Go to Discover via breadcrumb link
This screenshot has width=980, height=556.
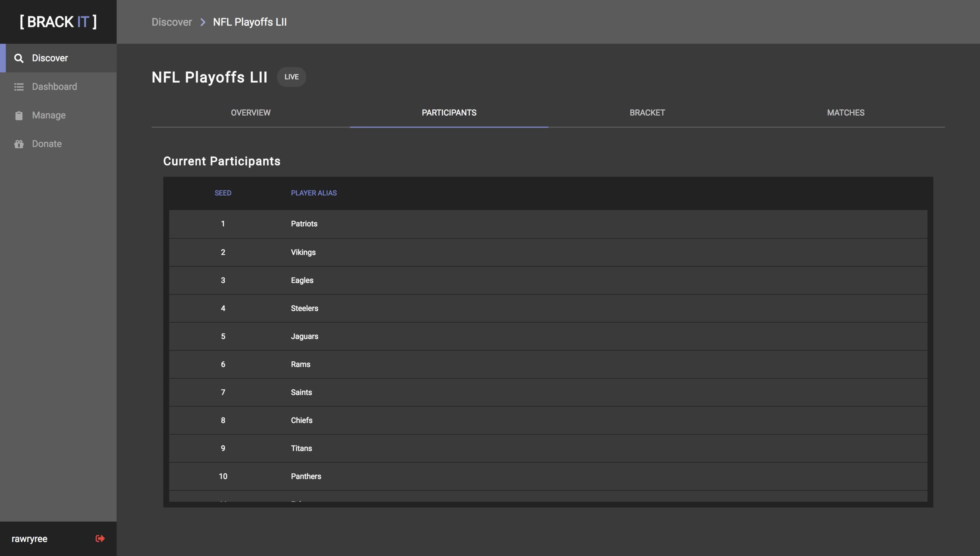pyautogui.click(x=172, y=22)
